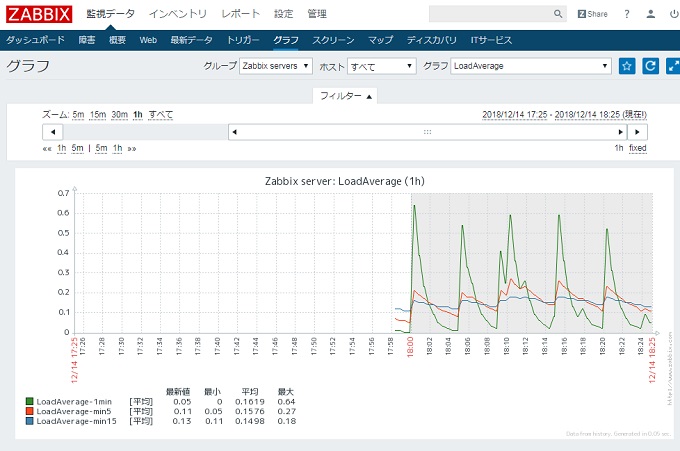Select the すべて zoom link

click(x=160, y=114)
